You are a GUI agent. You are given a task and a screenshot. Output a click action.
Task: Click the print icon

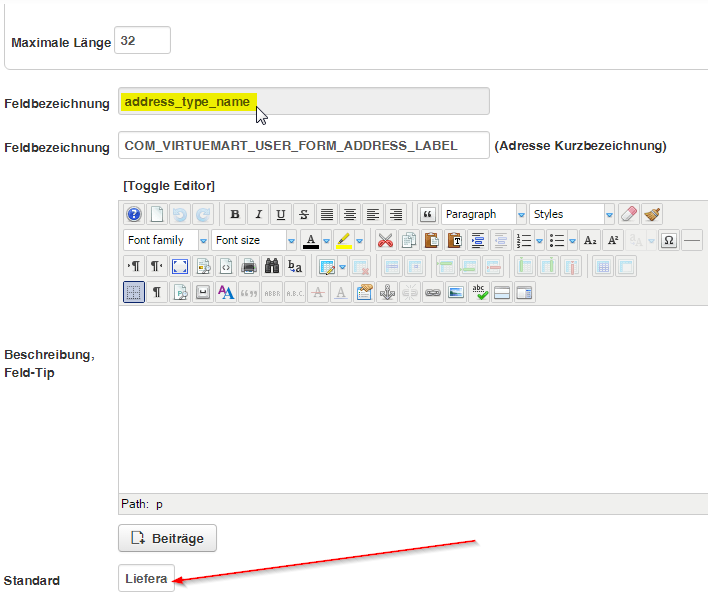(x=249, y=266)
